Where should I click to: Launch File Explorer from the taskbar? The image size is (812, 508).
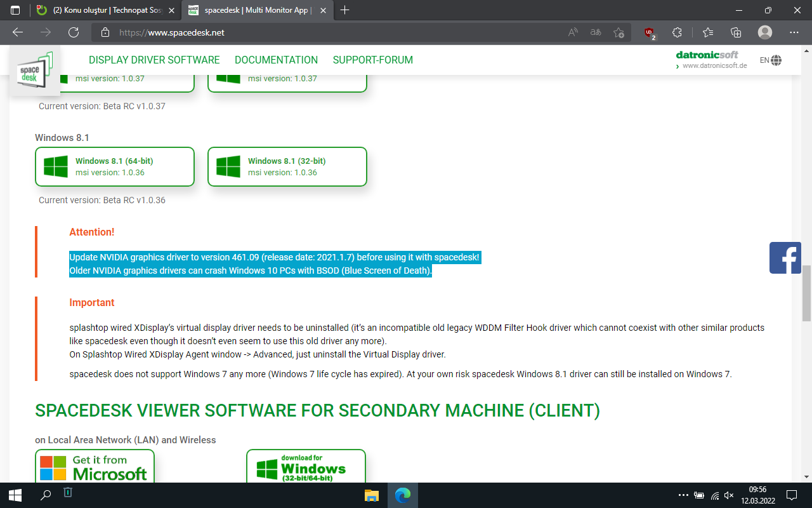(372, 495)
